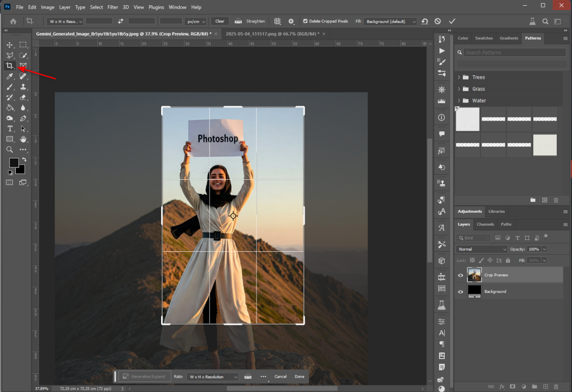Open additional crop settings gear

click(x=291, y=21)
